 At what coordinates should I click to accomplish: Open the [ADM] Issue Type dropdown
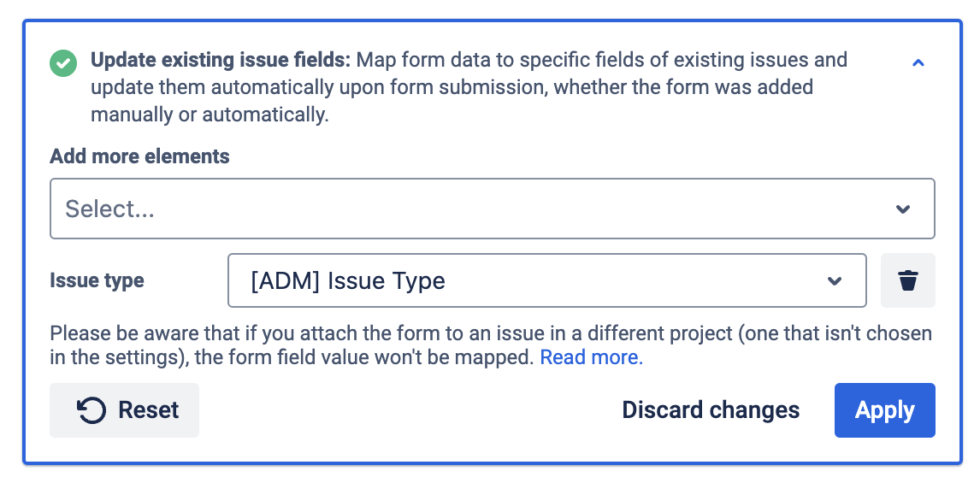point(546,280)
